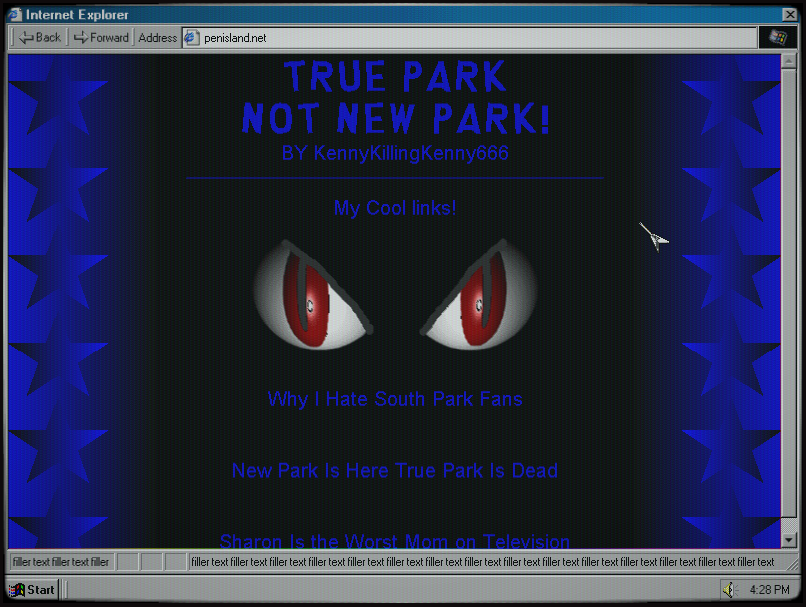The height and width of the screenshot is (607, 806).
Task: Click the page icon in address bar
Action: (x=192, y=38)
